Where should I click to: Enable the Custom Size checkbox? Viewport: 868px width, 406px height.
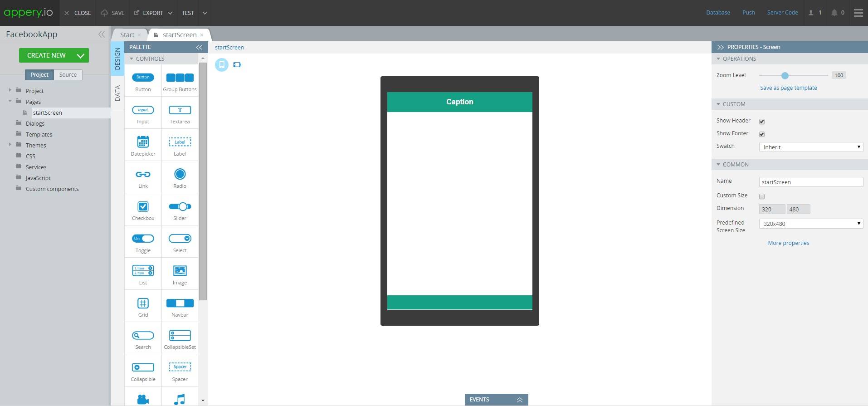click(x=762, y=196)
